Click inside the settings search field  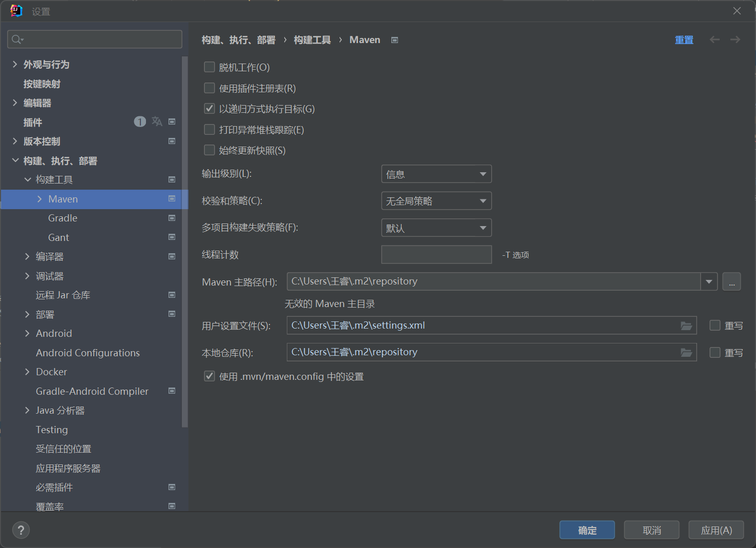[95, 39]
